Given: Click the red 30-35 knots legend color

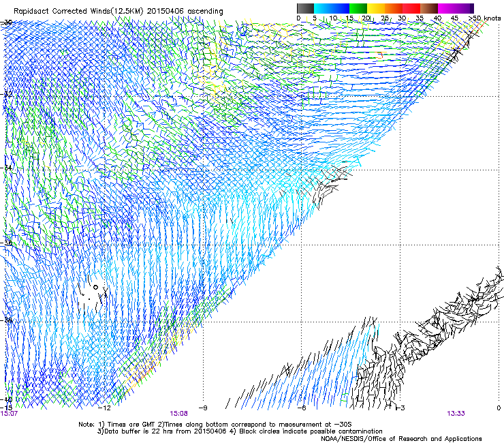Looking at the screenshot, I should click(411, 8).
